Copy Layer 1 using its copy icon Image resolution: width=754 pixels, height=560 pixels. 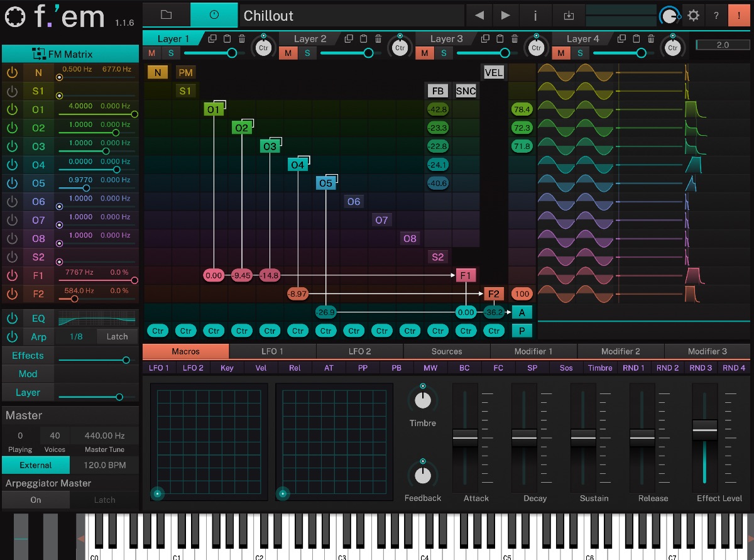212,38
